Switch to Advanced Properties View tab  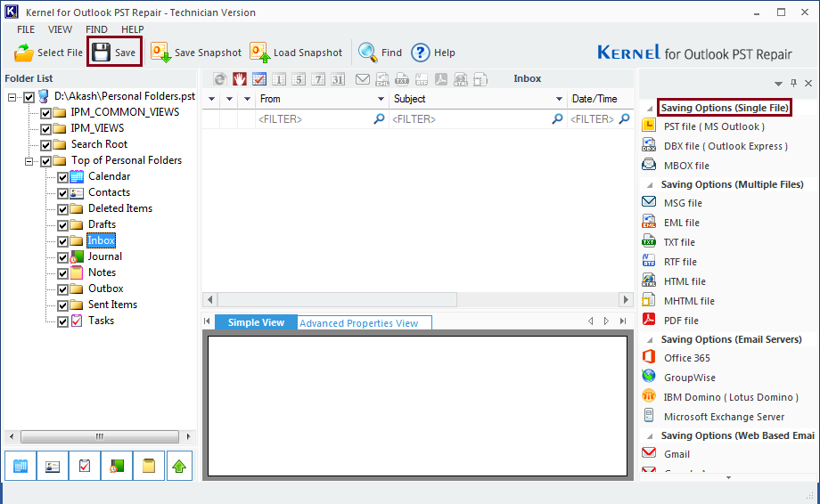tap(365, 322)
